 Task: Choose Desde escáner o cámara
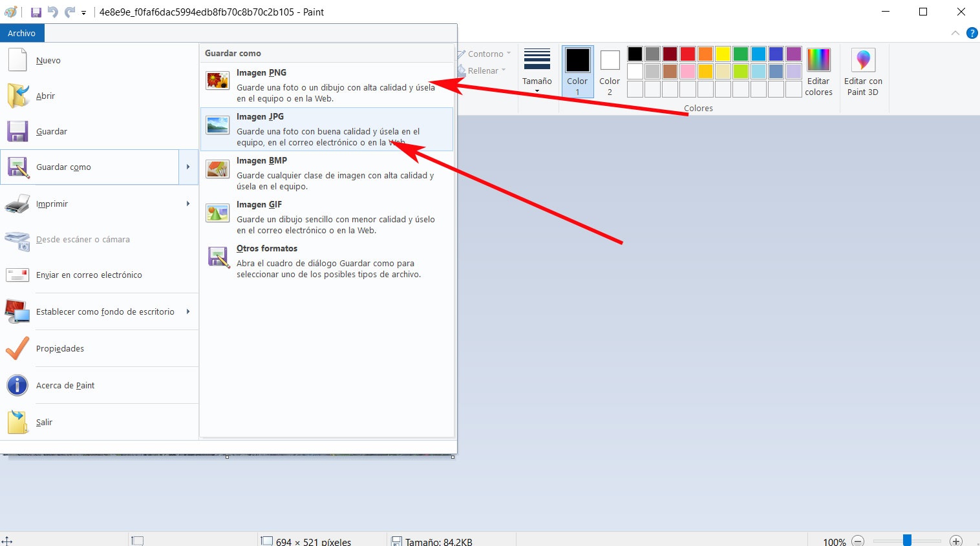pos(99,239)
